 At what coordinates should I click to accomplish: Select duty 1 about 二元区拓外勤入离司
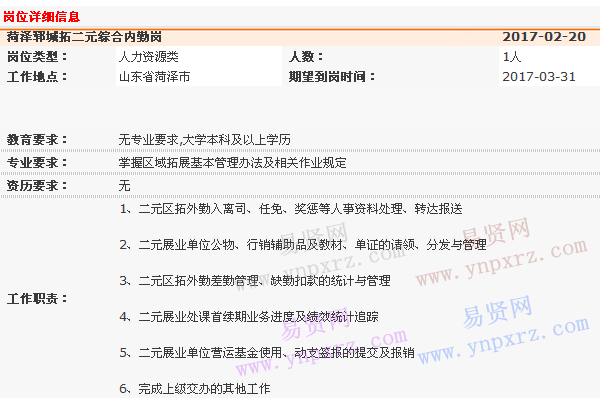(x=291, y=209)
